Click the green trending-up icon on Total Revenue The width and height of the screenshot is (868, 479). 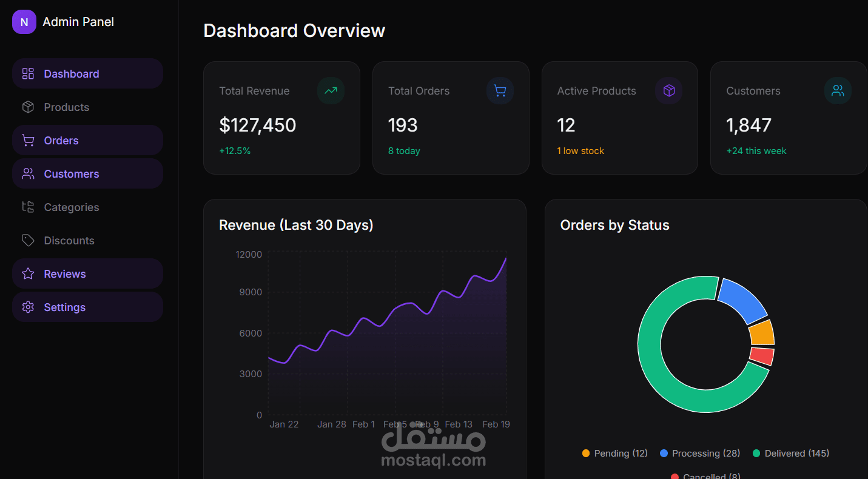coord(331,91)
